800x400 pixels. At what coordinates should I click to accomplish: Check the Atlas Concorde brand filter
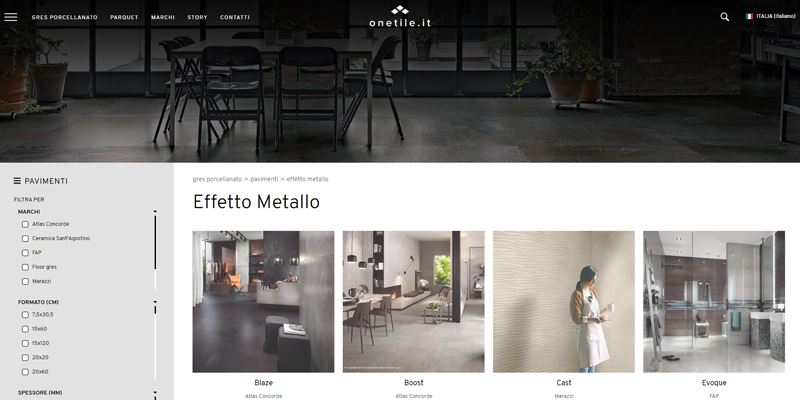25,224
